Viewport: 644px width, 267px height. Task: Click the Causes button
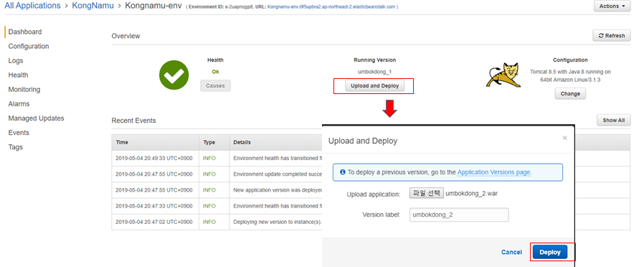216,85
